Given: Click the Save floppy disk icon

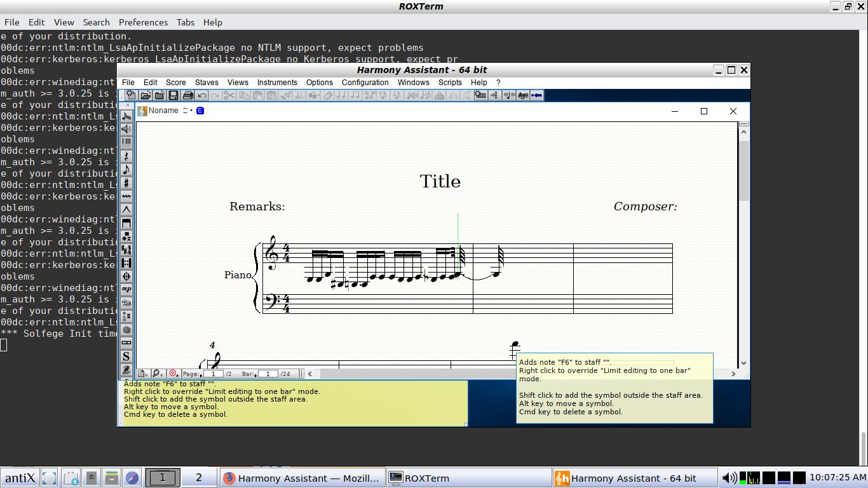Looking at the screenshot, I should click(x=173, y=95).
